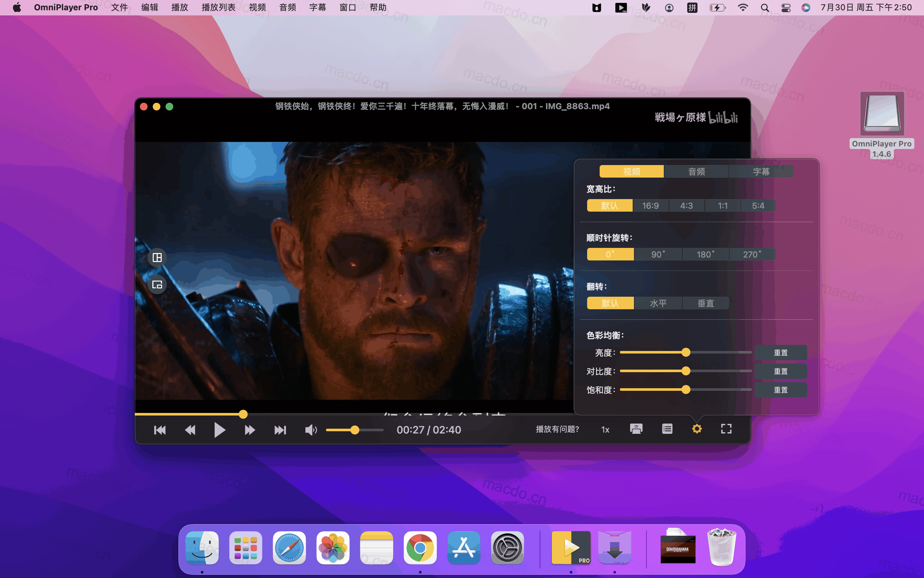The image size is (924, 578).
Task: Open the 音频 menu in menu bar
Action: [x=287, y=7]
